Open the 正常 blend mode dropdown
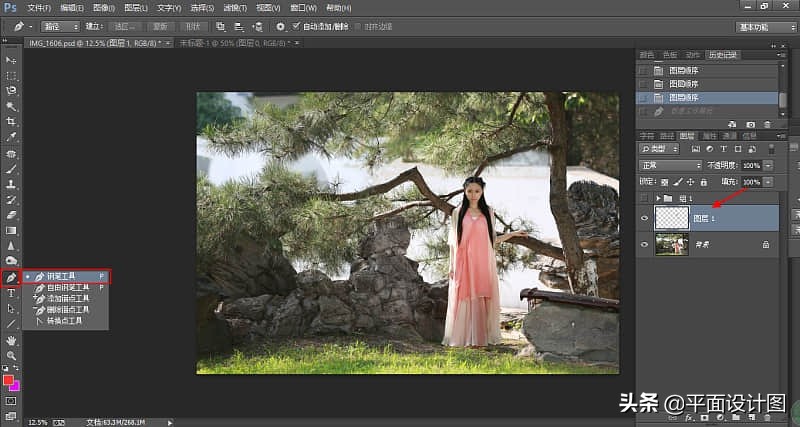800x427 pixels. 671,165
